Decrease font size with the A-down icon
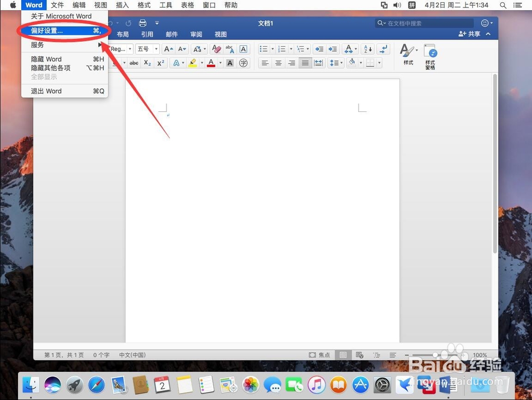Image resolution: width=532 pixels, height=400 pixels. coord(182,49)
